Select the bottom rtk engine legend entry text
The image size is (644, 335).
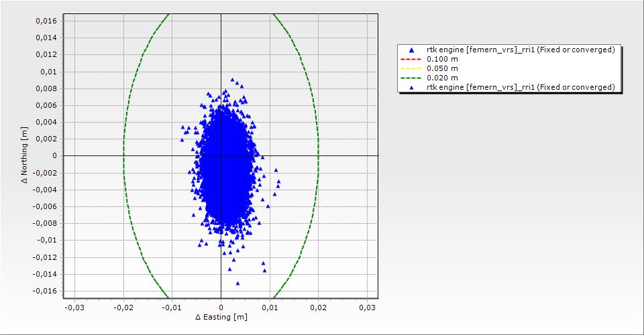[x=521, y=87]
